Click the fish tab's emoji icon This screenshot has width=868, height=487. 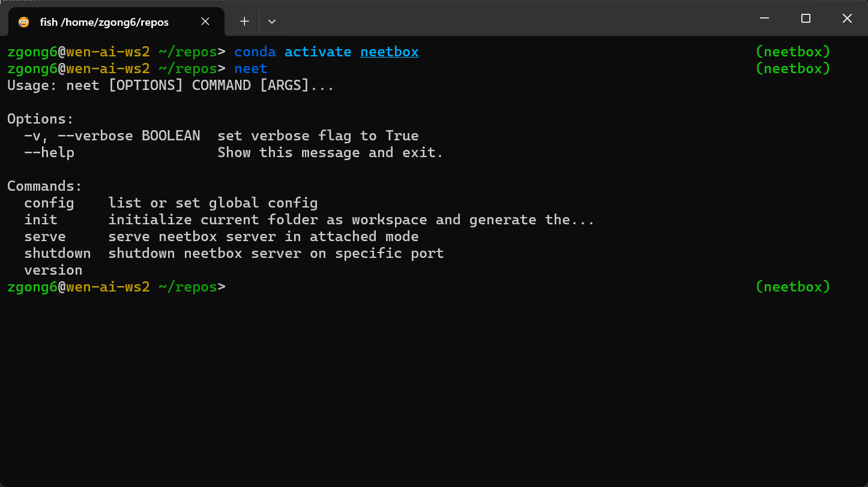click(24, 22)
